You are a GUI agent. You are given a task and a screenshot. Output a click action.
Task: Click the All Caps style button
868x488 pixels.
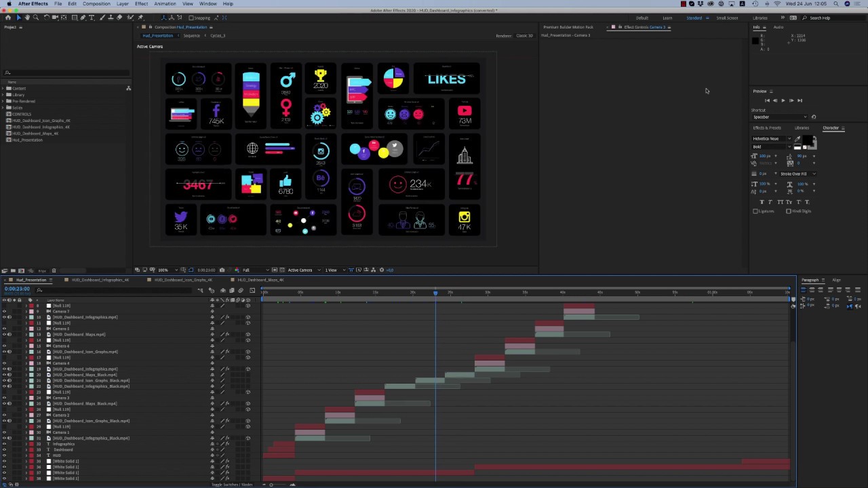[x=780, y=202]
